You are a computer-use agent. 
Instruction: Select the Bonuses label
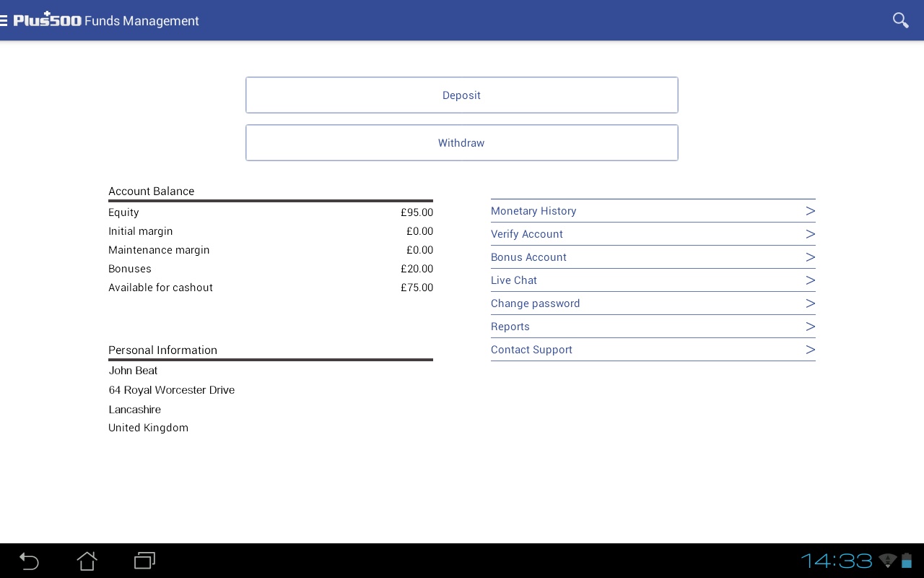point(130,269)
